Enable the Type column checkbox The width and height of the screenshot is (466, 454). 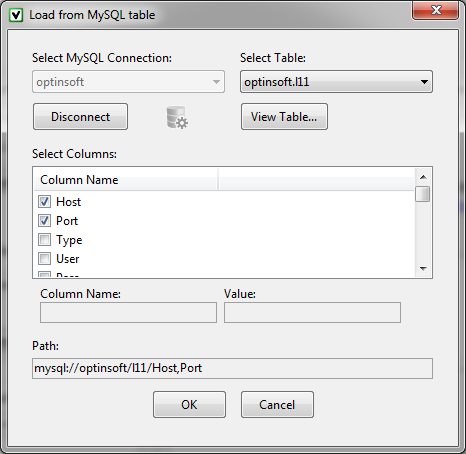44,239
